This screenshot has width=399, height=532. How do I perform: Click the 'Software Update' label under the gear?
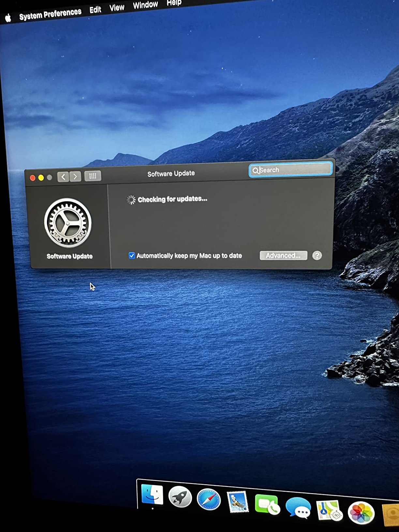[69, 256]
